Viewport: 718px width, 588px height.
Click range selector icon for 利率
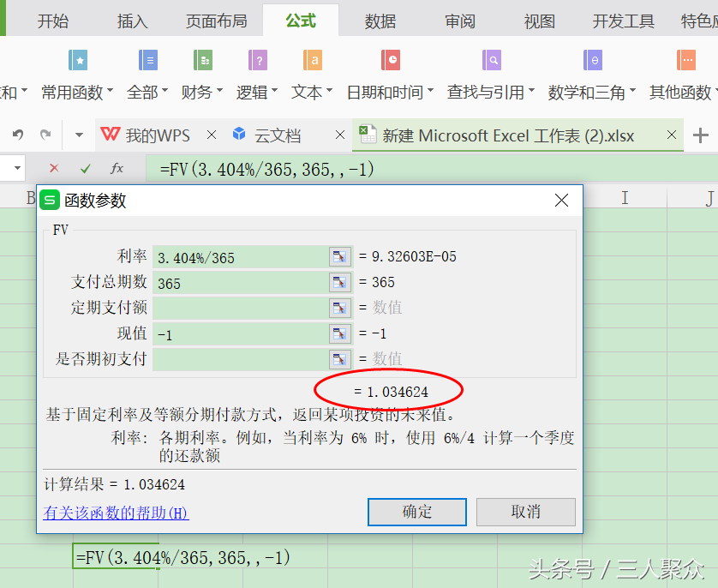point(340,256)
